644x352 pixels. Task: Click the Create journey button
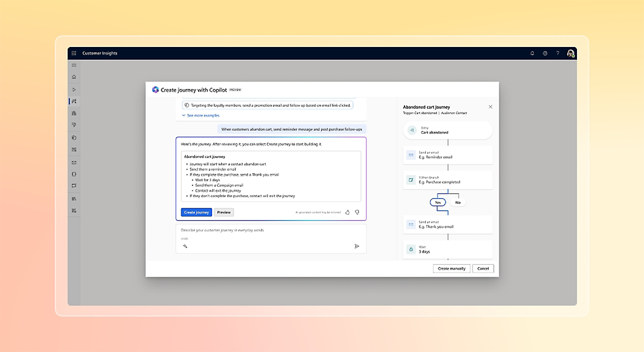[196, 212]
